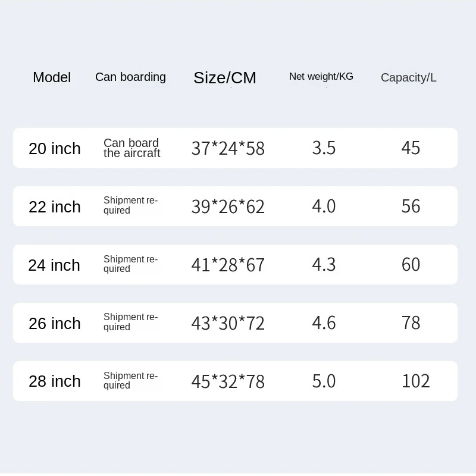476x476 pixels.
Task: Click the 60 capacity value
Action: pos(411,264)
